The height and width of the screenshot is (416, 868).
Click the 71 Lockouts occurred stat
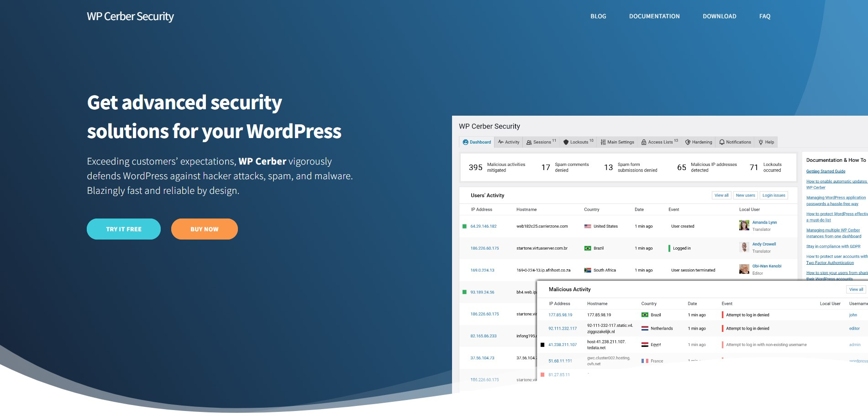click(765, 167)
